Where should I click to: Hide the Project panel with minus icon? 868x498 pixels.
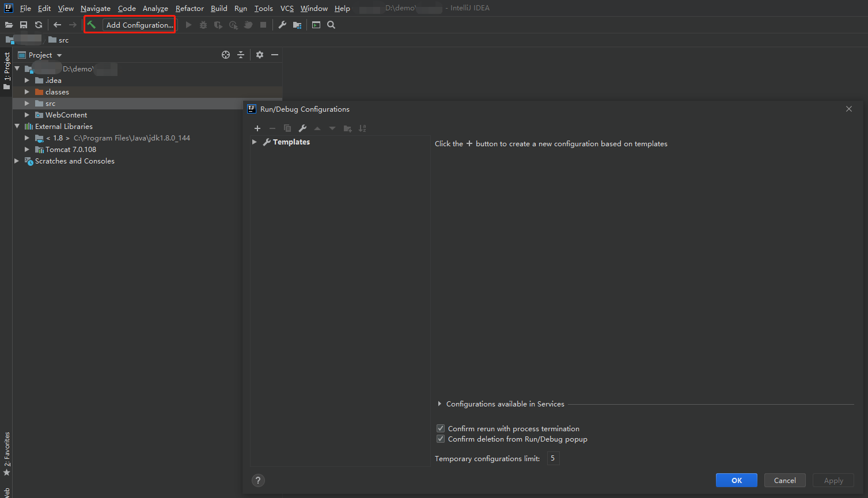[x=275, y=55]
